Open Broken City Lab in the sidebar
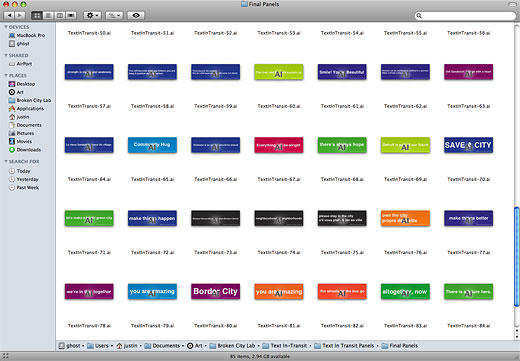This screenshot has width=520, height=361. tap(30, 100)
